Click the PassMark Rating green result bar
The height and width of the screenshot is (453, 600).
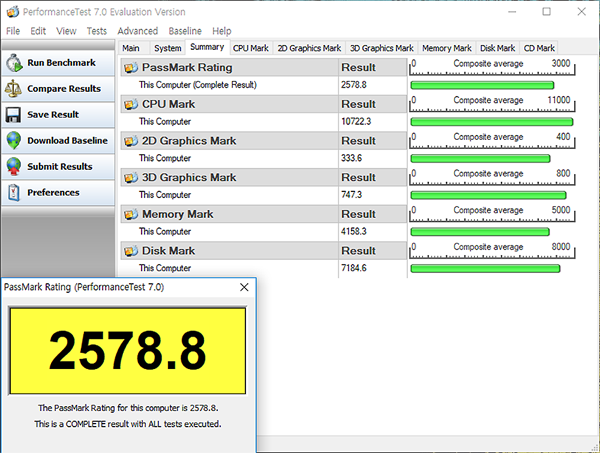pos(482,85)
